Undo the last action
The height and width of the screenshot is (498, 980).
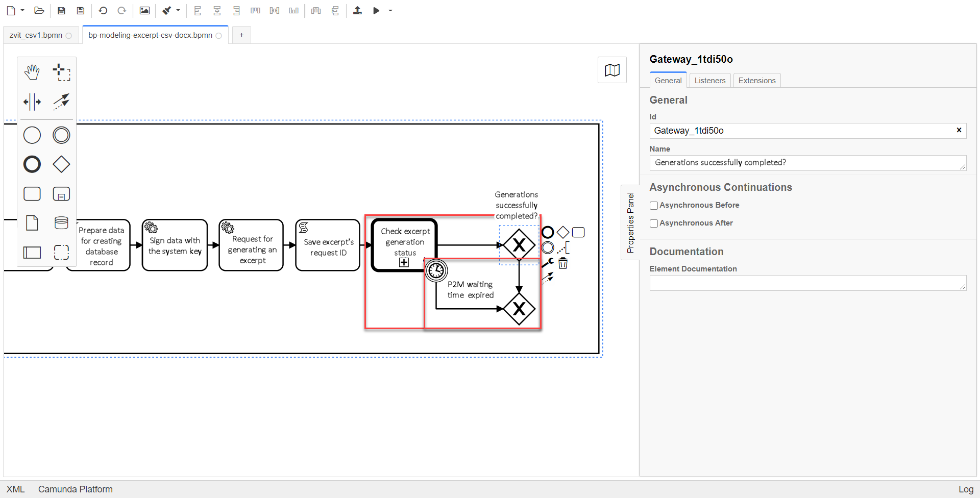coord(103,10)
